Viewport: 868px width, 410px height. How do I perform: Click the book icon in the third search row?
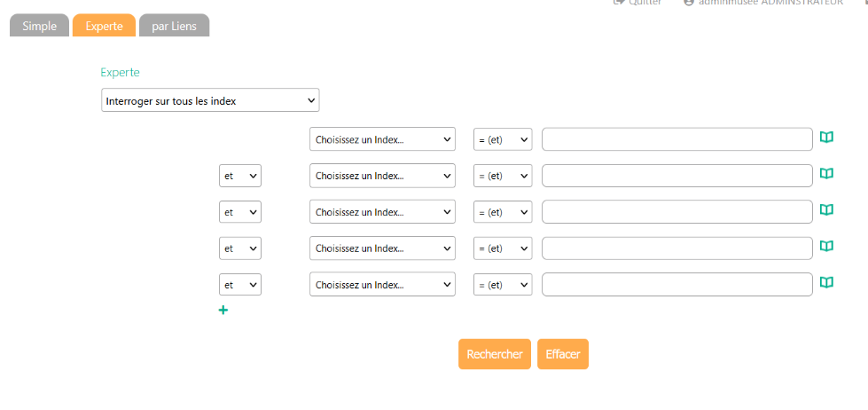(x=826, y=210)
